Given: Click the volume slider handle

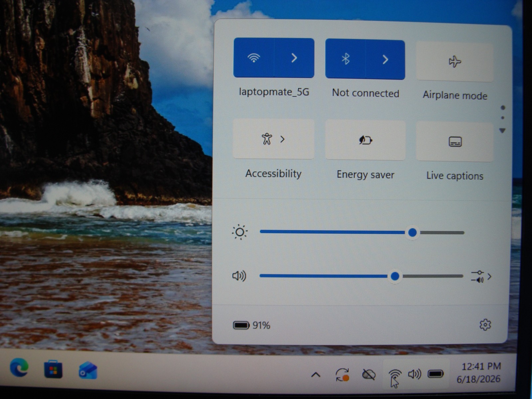Looking at the screenshot, I should pyautogui.click(x=395, y=276).
